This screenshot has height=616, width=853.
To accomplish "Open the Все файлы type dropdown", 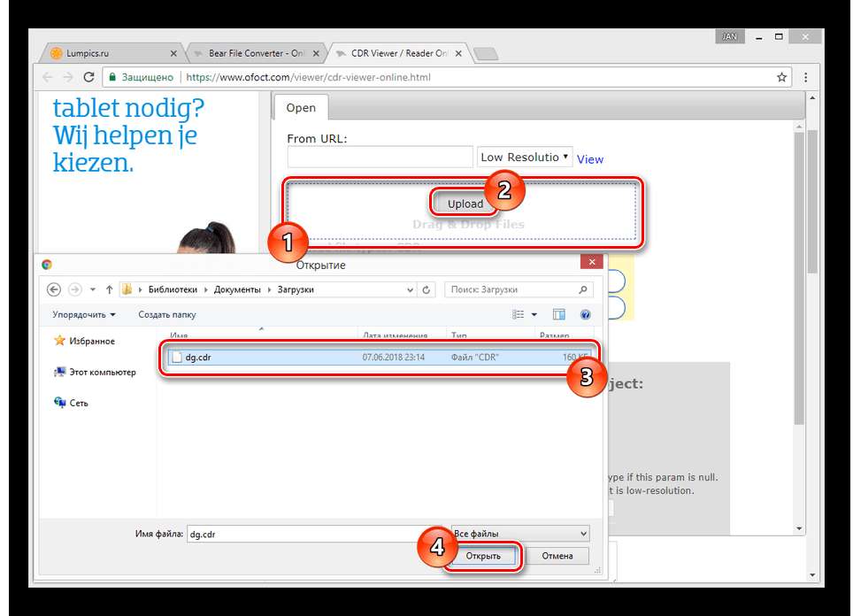I will click(520, 534).
